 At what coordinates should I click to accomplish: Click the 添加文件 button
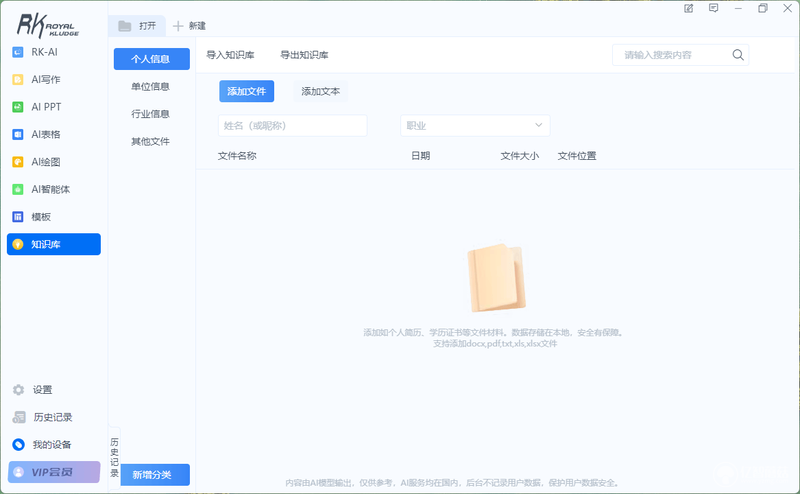(x=246, y=91)
